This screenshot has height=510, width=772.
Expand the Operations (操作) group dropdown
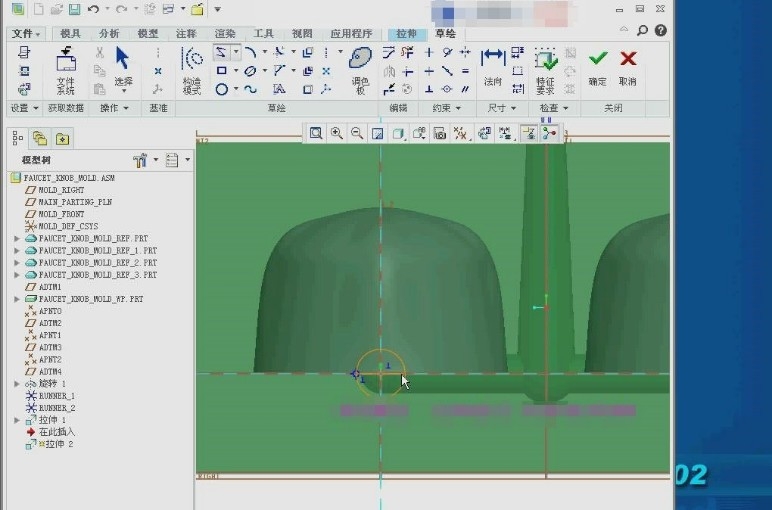[114, 108]
